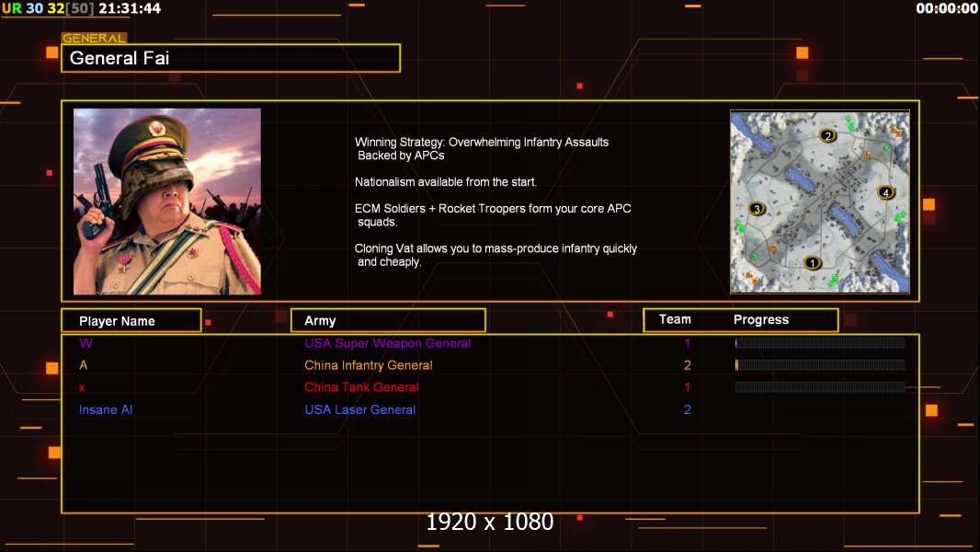The height and width of the screenshot is (552, 980).
Task: Click start position marker 3 on the map
Action: click(x=757, y=209)
